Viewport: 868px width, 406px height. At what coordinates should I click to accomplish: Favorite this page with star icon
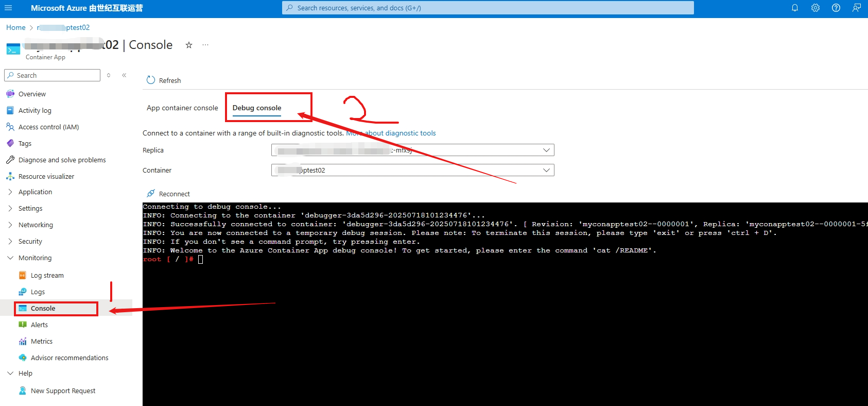[x=189, y=45]
